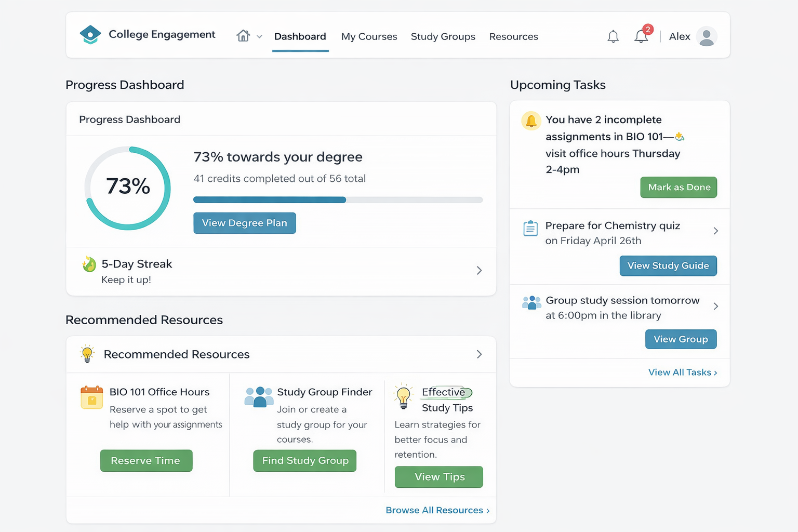Click the View Degree Plan button

244,223
